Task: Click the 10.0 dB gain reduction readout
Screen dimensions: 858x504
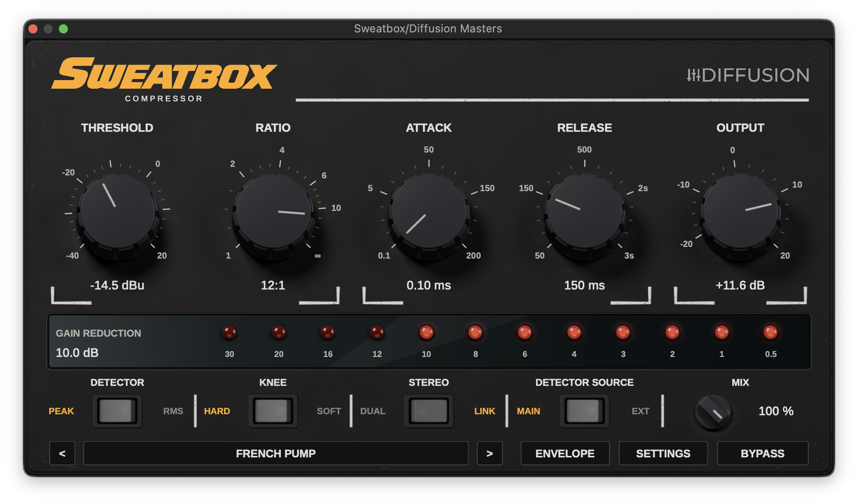Action: [x=77, y=352]
